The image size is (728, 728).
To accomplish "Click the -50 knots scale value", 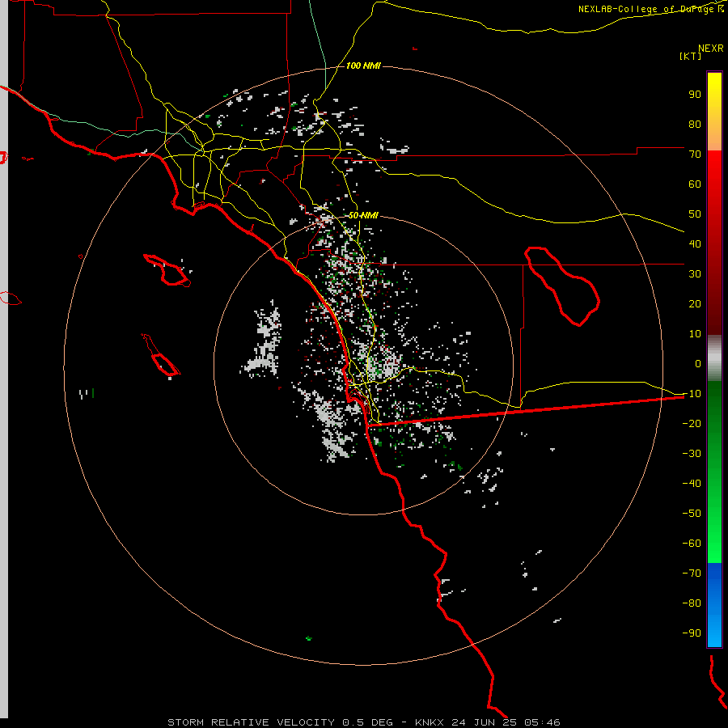I will [692, 514].
